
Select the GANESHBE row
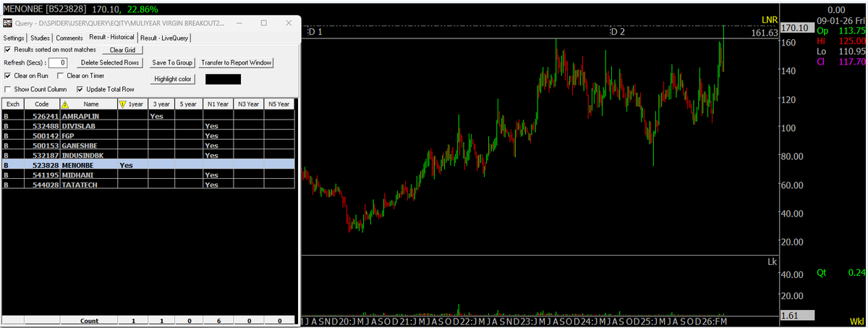[148, 146]
